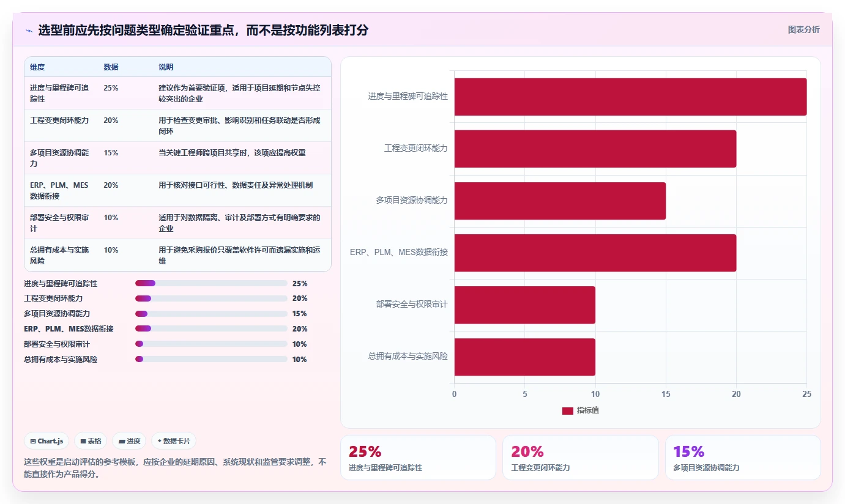The image size is (845, 504).
Task: Click the table description starting 当关键工程师跨项目共享时
Action: tap(232, 153)
